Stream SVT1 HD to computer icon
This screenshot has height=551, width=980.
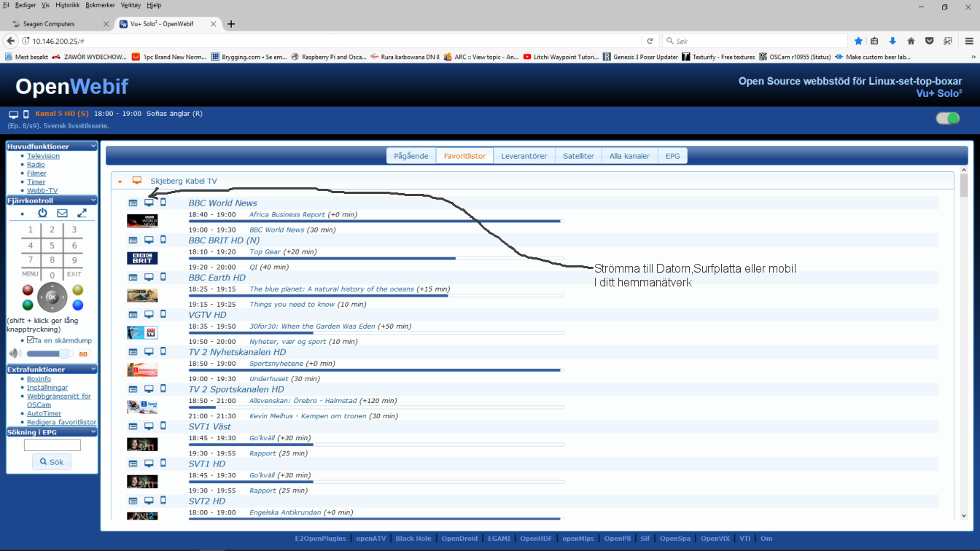coord(149,464)
